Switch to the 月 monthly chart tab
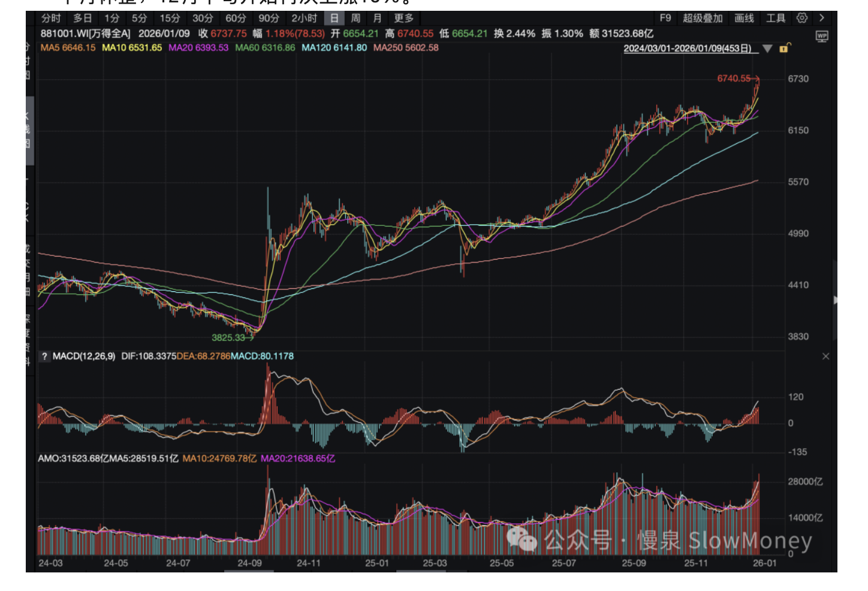Viewport: 868px width, 591px height. (x=377, y=18)
